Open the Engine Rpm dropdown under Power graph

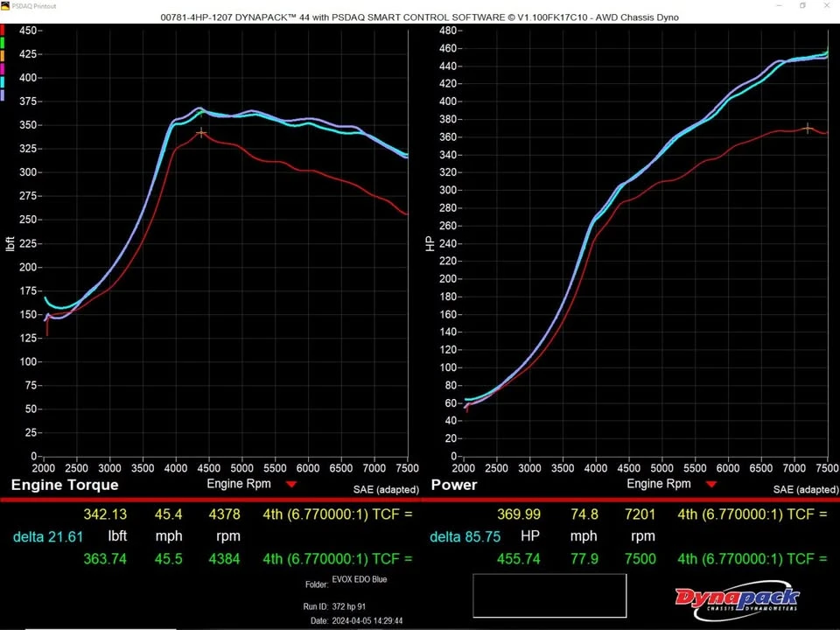click(711, 484)
